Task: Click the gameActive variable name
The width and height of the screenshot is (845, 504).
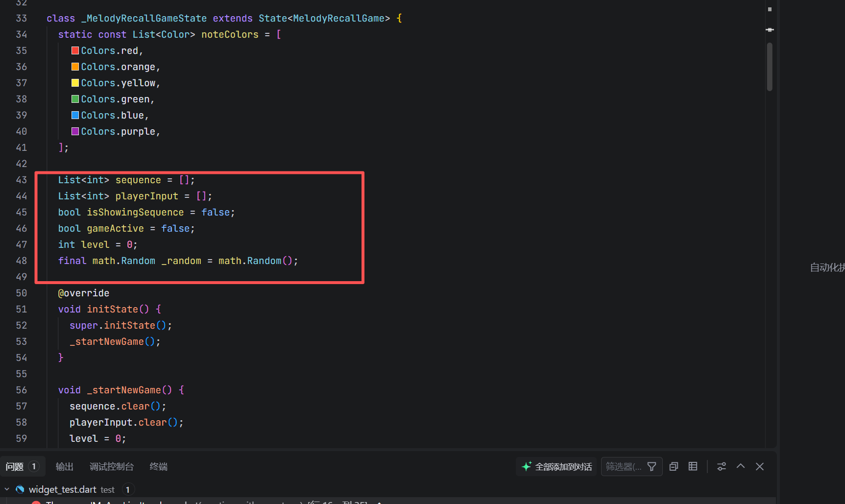Action: tap(116, 228)
